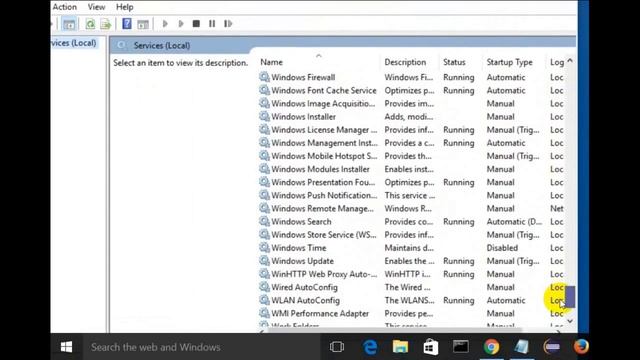Viewport: 640px width, 360px height.
Task: Open the View menu
Action: click(x=96, y=7)
